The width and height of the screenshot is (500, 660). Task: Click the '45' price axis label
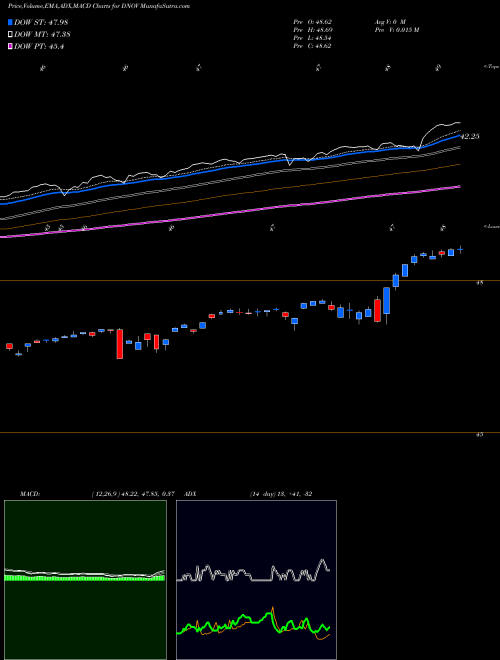[479, 435]
